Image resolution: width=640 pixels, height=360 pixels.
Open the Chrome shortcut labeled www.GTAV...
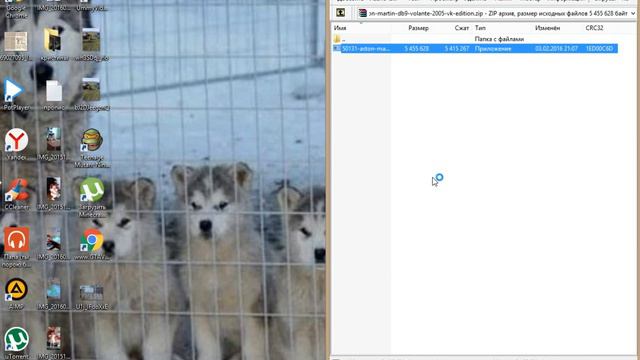(92, 244)
